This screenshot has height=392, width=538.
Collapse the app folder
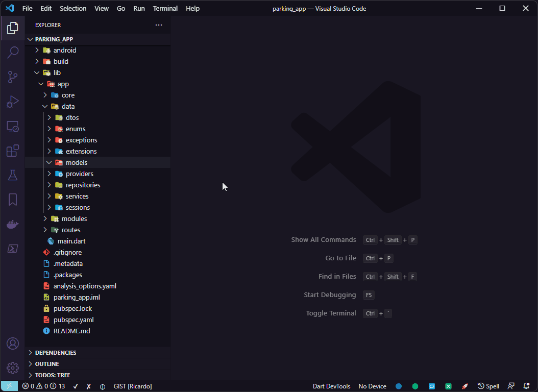41,84
